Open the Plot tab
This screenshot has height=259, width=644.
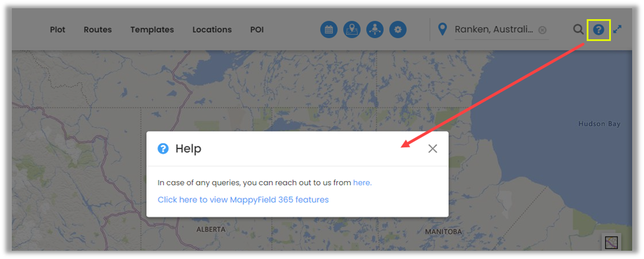coord(57,29)
